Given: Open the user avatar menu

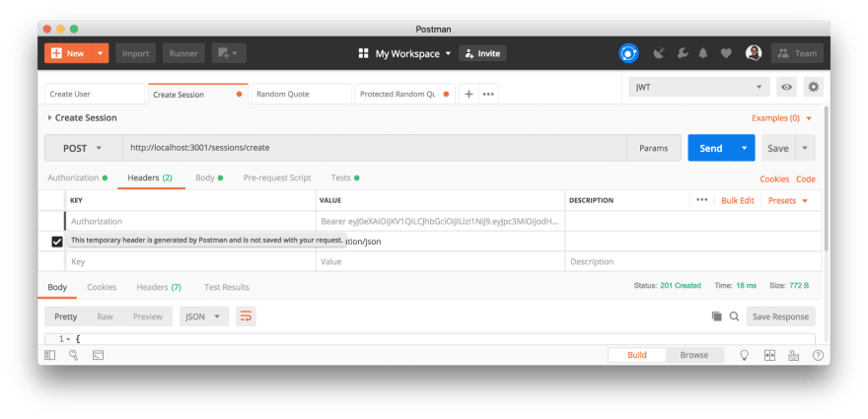Looking at the screenshot, I should [x=754, y=53].
